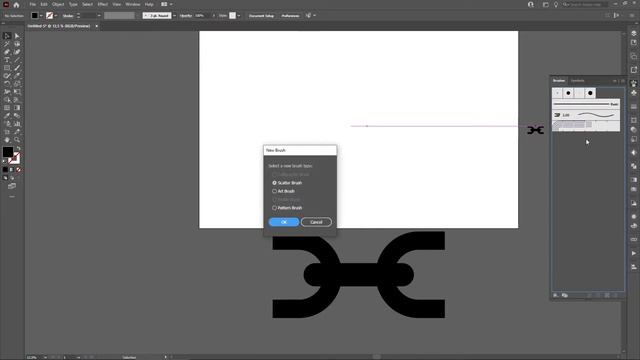
Task: Click the toolbar Stroke swatch
Action: (15, 158)
